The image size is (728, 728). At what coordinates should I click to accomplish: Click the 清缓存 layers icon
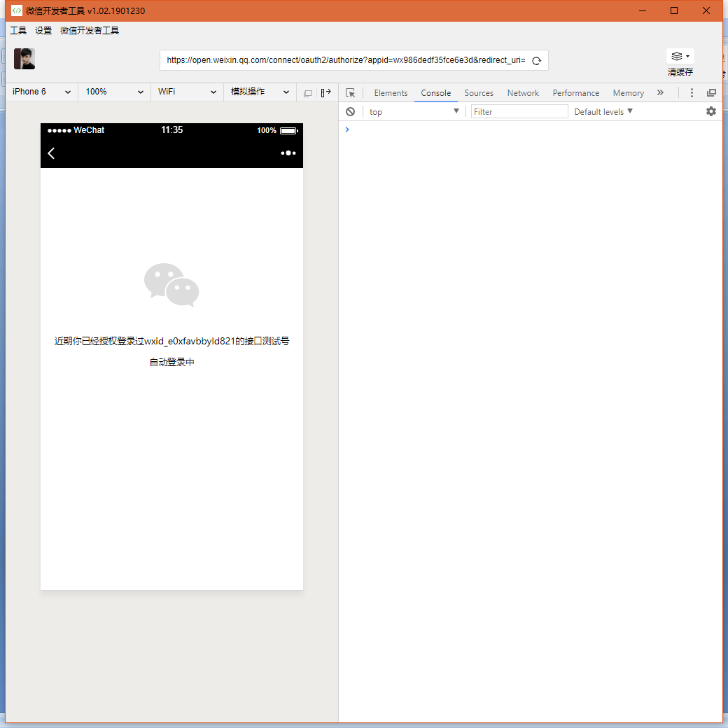point(680,56)
